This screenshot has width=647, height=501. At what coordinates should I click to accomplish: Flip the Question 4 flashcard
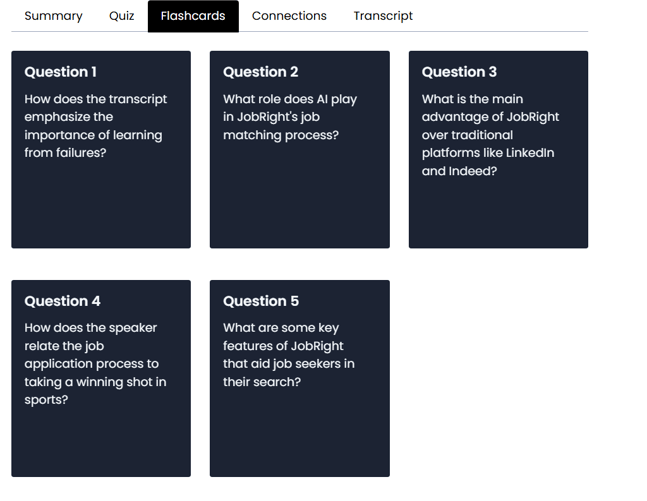point(101,378)
